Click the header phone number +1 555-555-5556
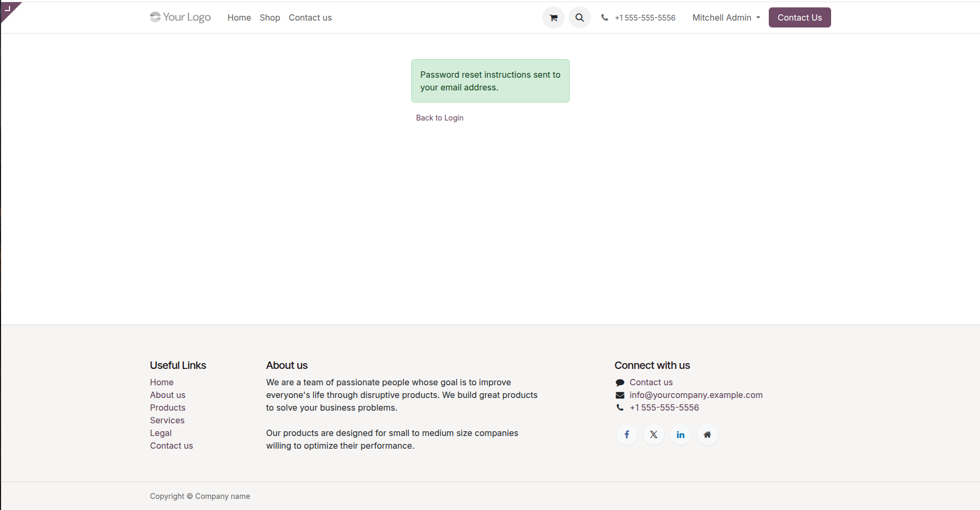 pos(645,18)
